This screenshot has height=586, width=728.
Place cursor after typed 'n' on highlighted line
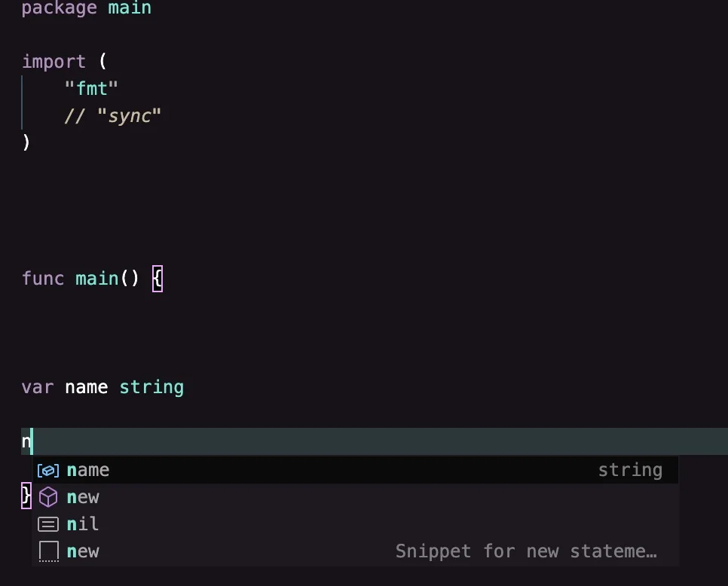(32, 441)
